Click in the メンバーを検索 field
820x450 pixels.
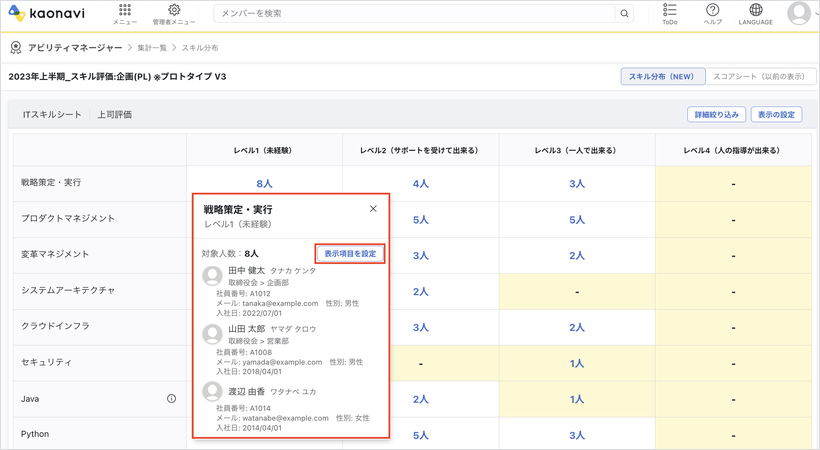pos(414,14)
